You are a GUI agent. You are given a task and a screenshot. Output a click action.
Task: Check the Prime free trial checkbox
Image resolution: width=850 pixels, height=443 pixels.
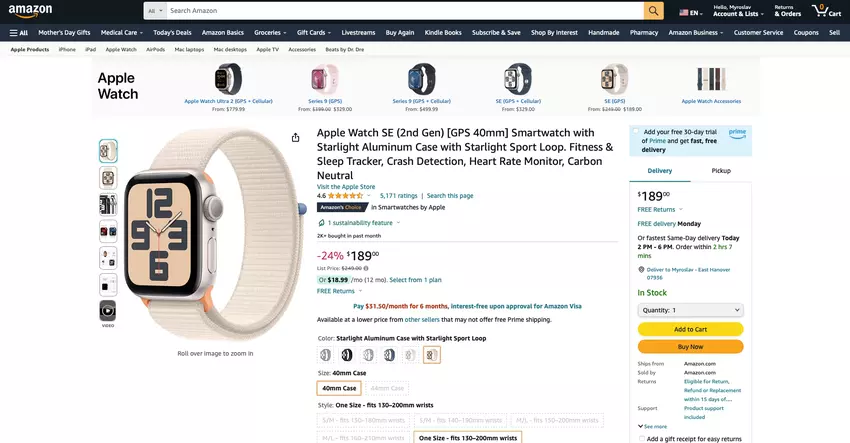[x=636, y=132]
